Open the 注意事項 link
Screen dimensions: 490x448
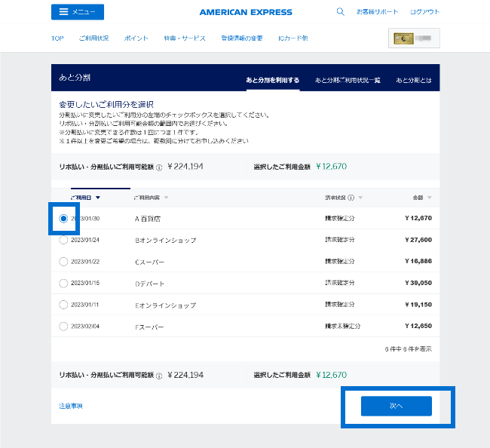[x=71, y=407]
